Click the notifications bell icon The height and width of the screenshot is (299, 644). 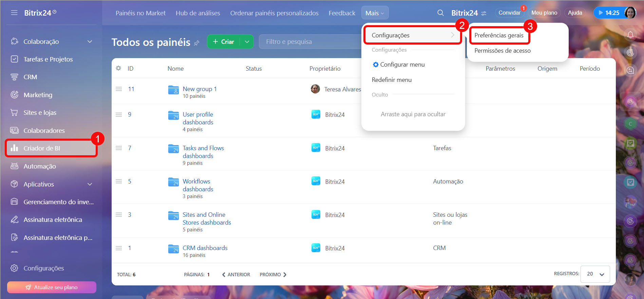630,35
